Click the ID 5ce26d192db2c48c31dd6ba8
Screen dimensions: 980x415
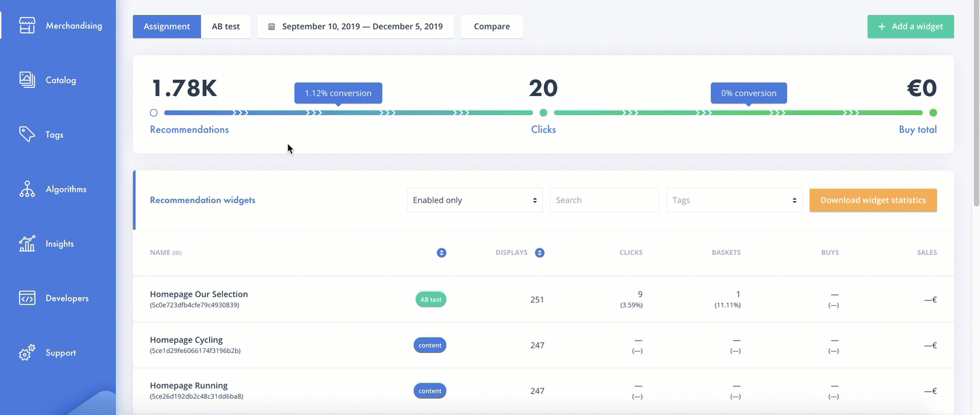click(x=196, y=397)
